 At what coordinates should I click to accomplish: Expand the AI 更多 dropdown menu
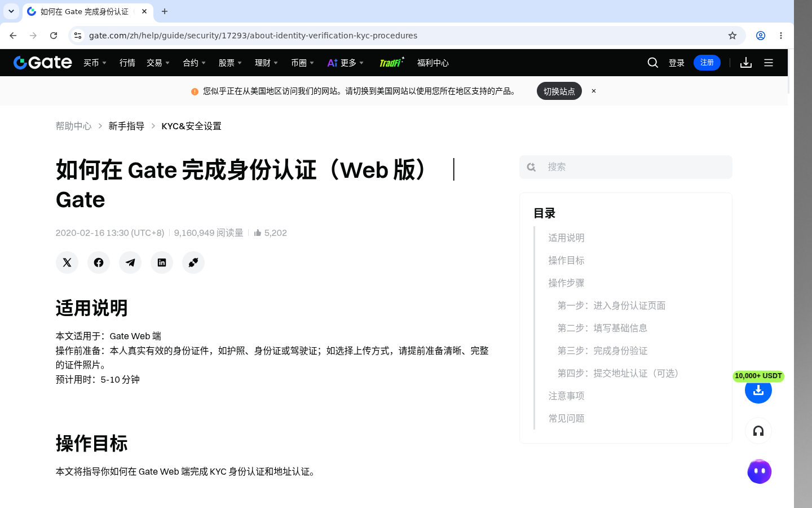coord(346,63)
